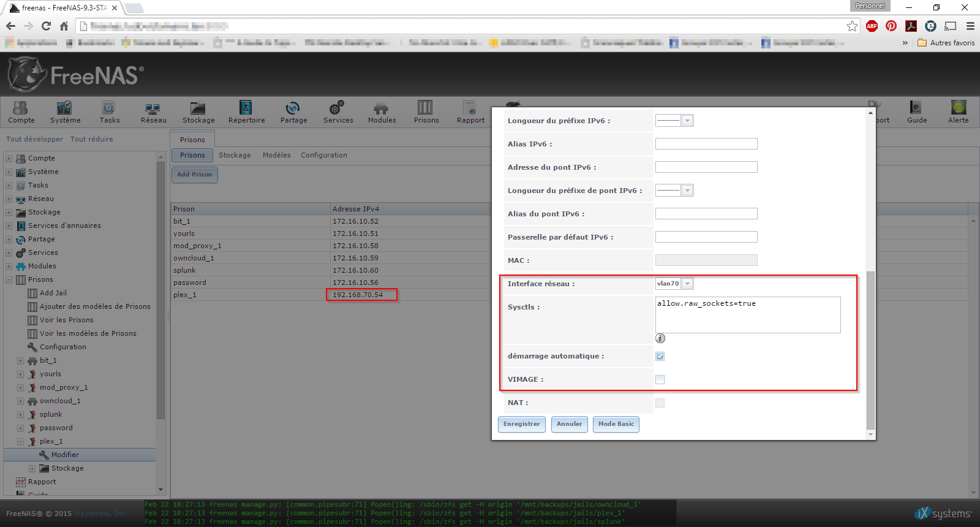
Task: Click the Sysctls text area
Action: tap(748, 315)
